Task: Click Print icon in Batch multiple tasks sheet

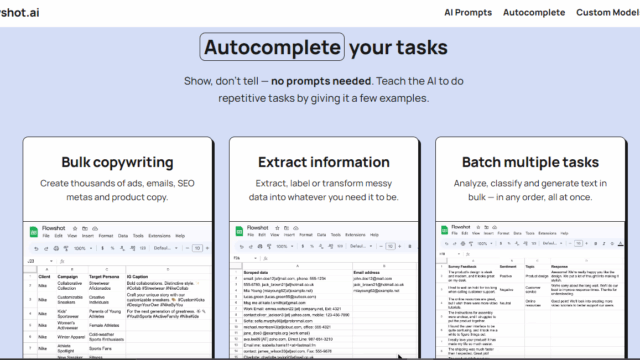Action: [463, 244]
